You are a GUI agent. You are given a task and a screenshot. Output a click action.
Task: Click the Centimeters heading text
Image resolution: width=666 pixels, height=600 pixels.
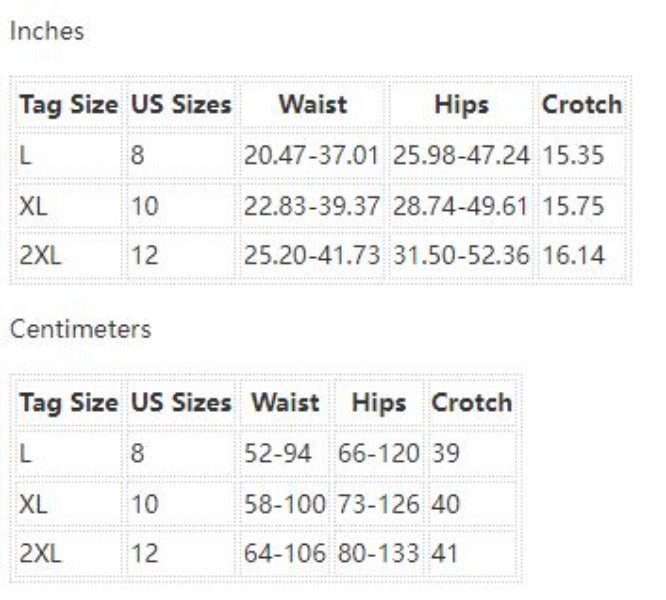tap(80, 329)
